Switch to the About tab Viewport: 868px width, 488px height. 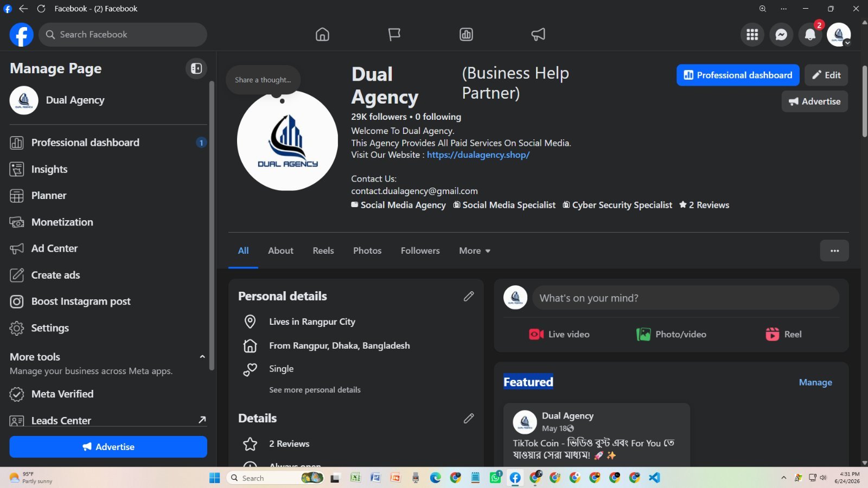pyautogui.click(x=280, y=251)
